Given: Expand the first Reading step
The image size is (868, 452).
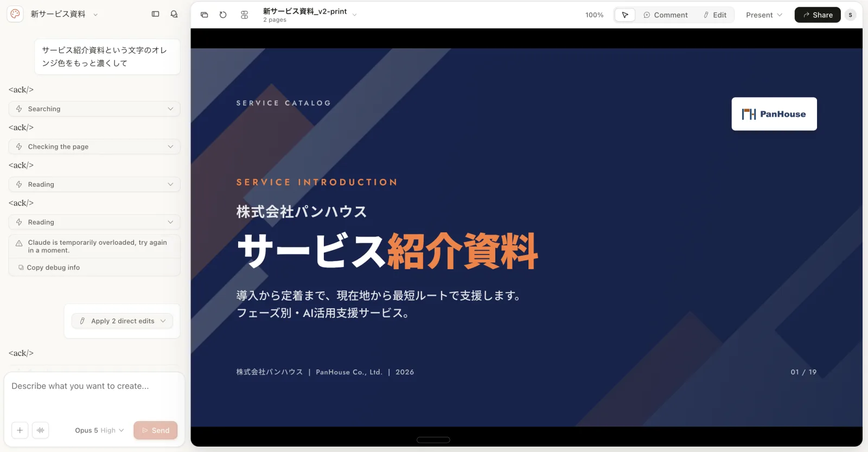Looking at the screenshot, I should 94,184.
